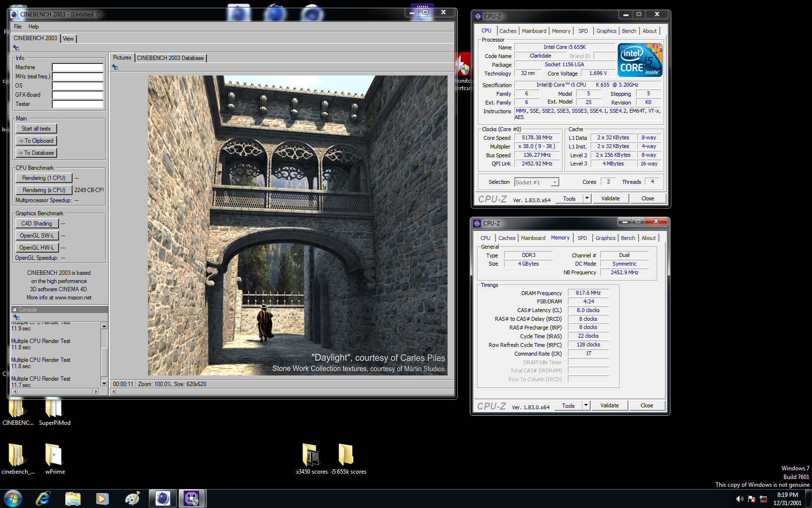This screenshot has width=812, height=508.
Task: Open the SuperPiMod desktop folder
Action: tap(54, 411)
